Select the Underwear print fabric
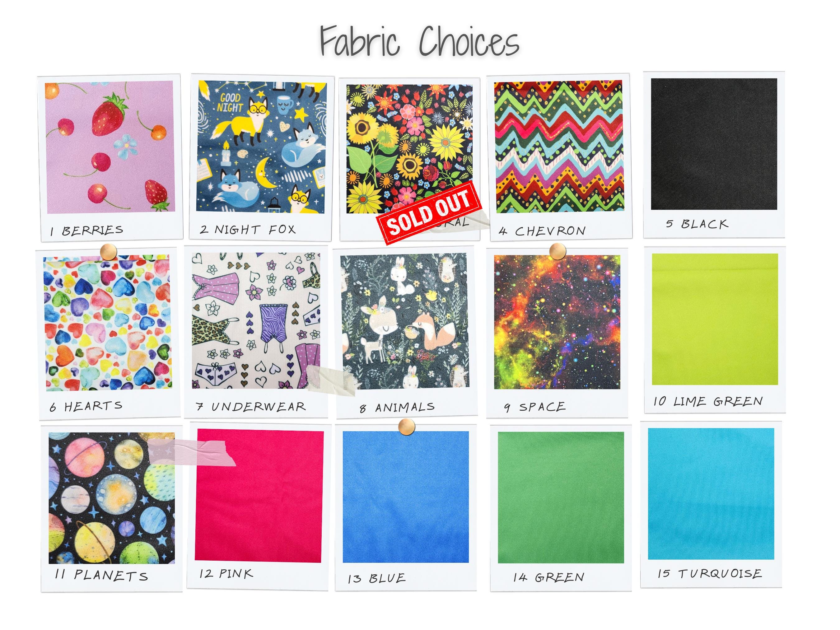The width and height of the screenshot is (840, 630). point(256,320)
